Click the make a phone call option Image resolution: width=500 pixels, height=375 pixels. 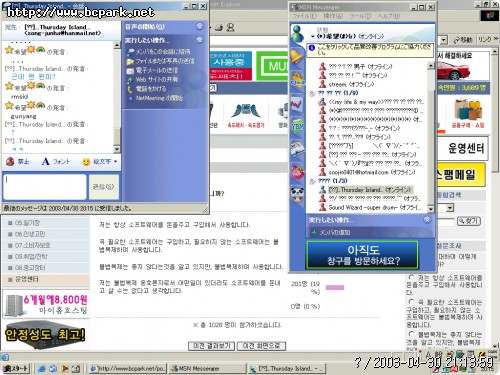click(x=147, y=89)
